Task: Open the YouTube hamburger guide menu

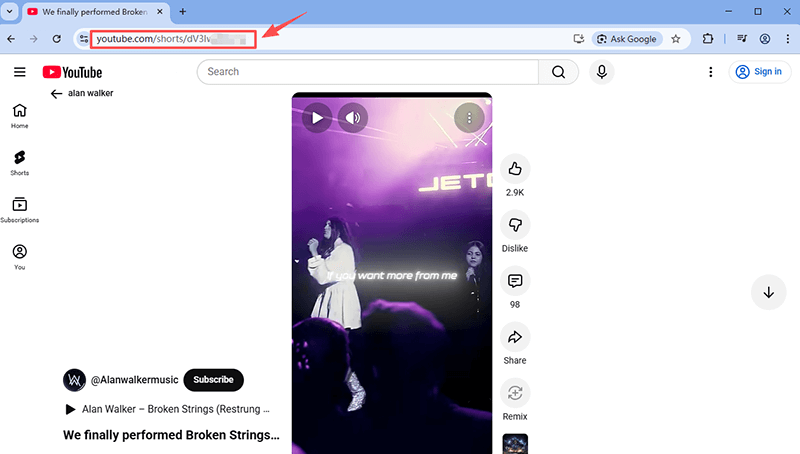Action: 19,72
